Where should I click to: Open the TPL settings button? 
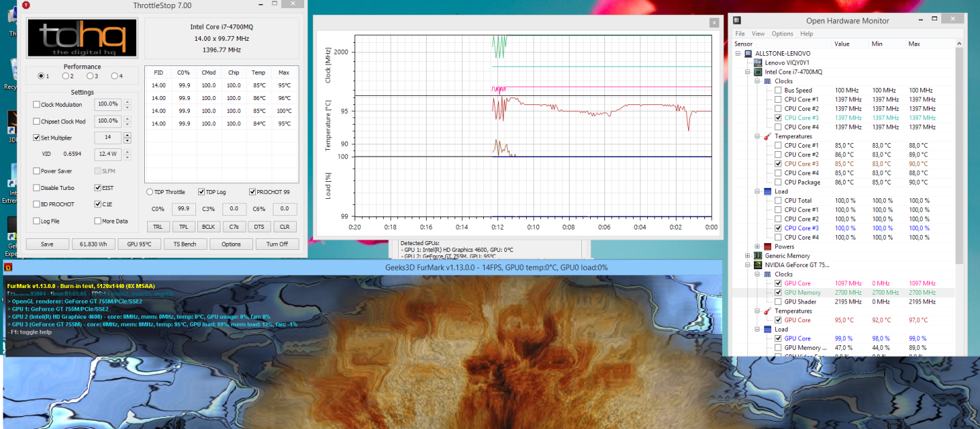pyautogui.click(x=183, y=226)
